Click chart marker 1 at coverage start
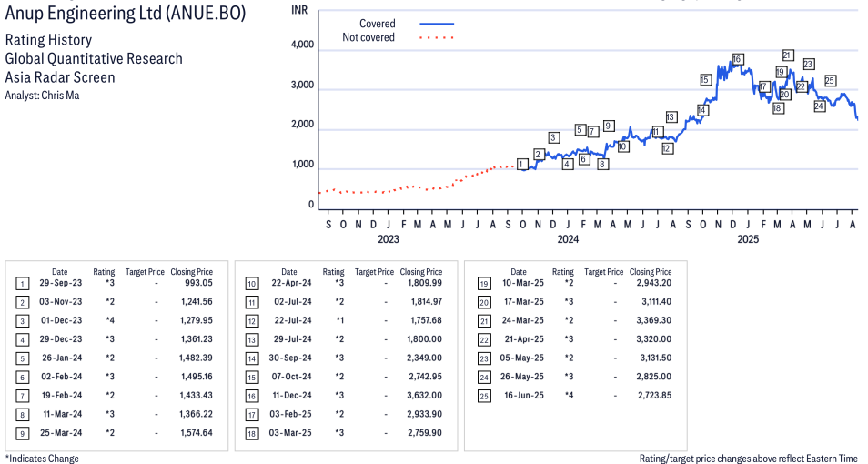This screenshot has height=464, width=868. [521, 164]
